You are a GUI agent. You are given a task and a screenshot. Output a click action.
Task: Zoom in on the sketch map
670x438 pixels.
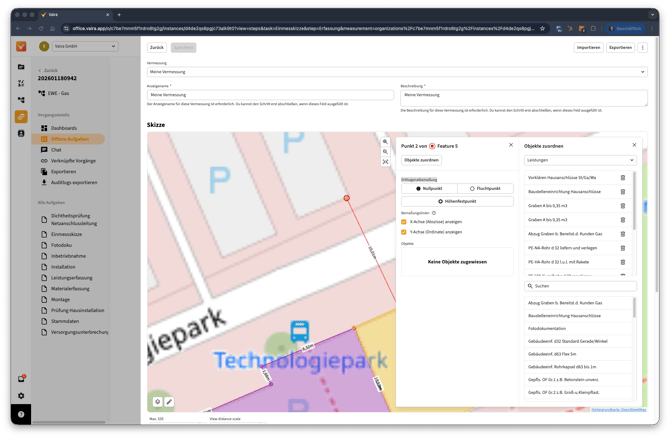pyautogui.click(x=385, y=142)
